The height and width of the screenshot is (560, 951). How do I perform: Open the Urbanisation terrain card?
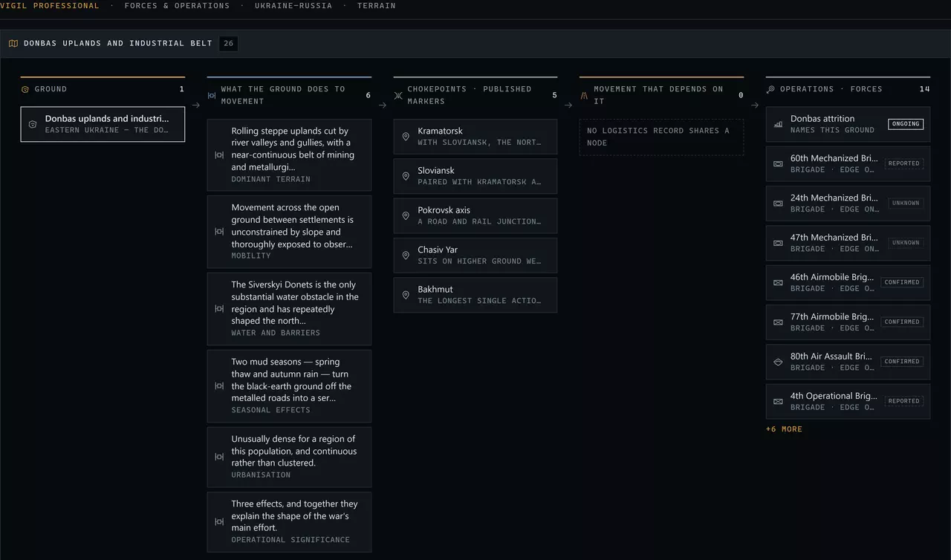[x=289, y=457]
